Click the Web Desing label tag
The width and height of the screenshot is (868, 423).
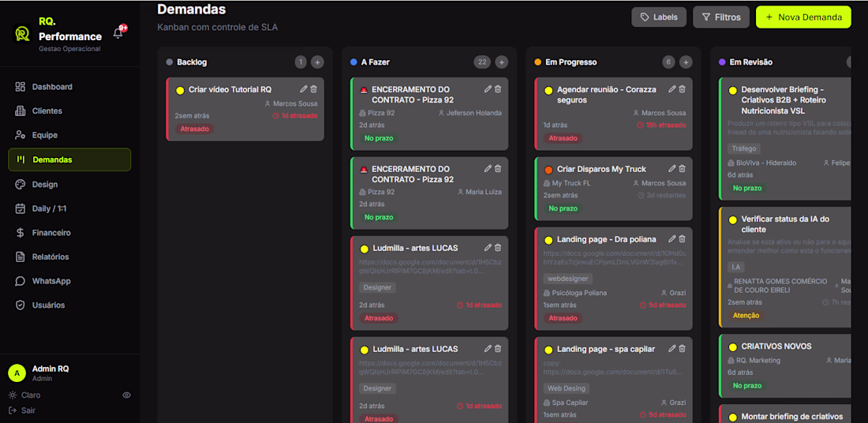(x=567, y=389)
